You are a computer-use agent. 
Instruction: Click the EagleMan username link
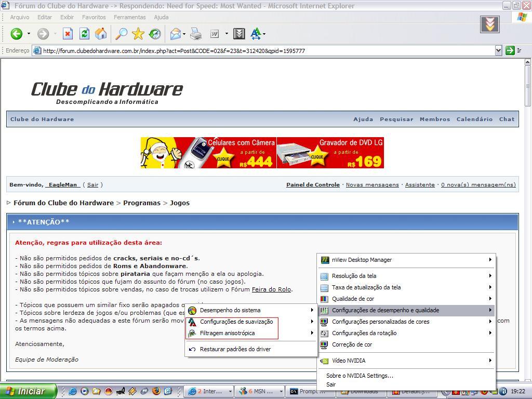click(63, 184)
